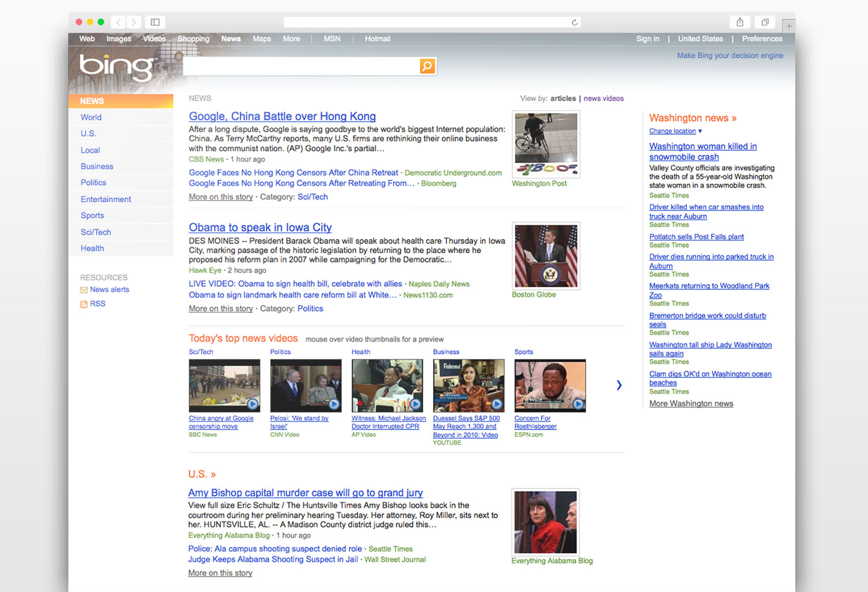The width and height of the screenshot is (868, 592).
Task: Click the share icon in the browser toolbar
Action: pyautogui.click(x=740, y=22)
